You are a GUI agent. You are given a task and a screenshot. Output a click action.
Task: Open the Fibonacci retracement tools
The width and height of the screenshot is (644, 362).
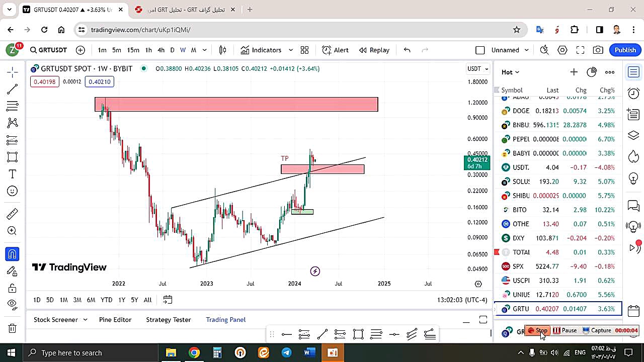[13, 106]
